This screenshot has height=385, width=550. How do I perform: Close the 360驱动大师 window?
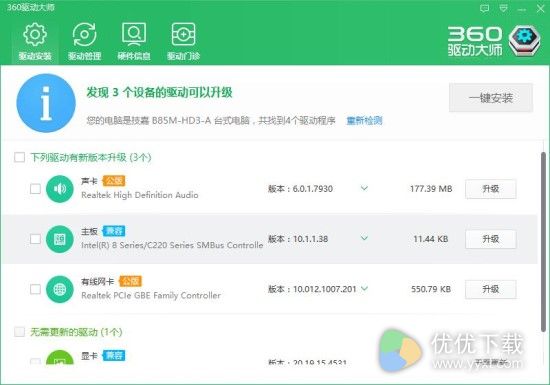[541, 9]
